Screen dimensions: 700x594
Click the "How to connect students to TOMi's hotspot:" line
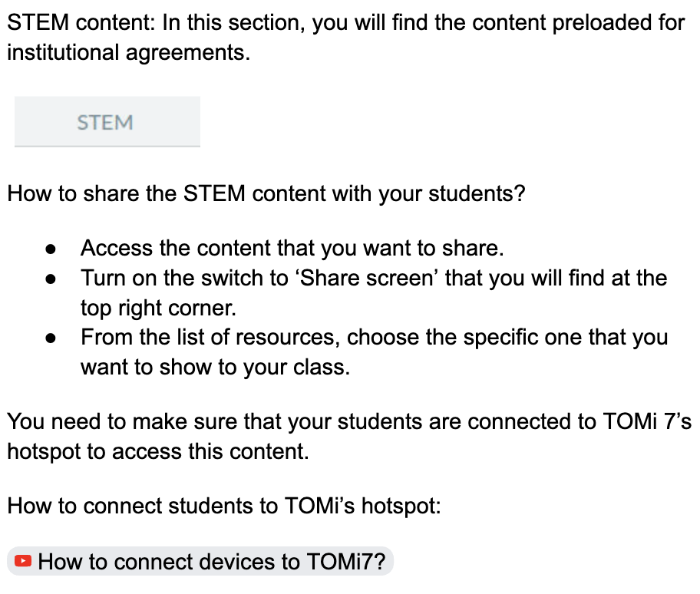pyautogui.click(x=223, y=507)
